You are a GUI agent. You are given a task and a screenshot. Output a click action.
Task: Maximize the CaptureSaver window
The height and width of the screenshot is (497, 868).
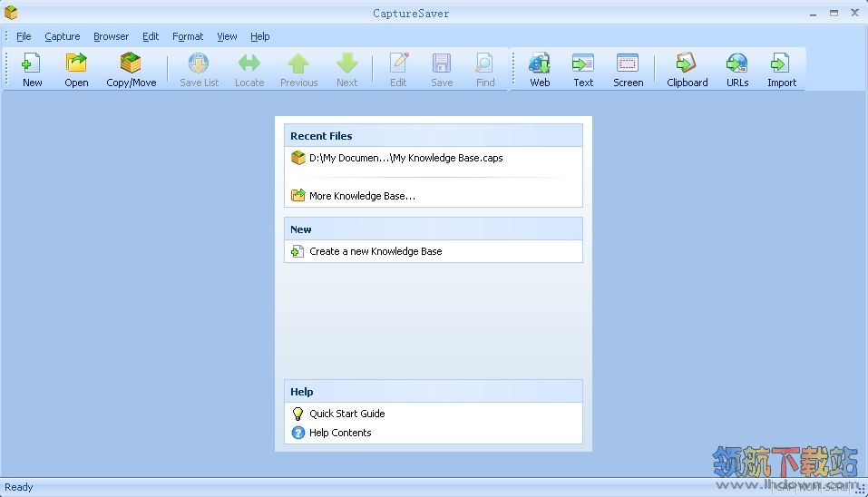click(x=834, y=14)
